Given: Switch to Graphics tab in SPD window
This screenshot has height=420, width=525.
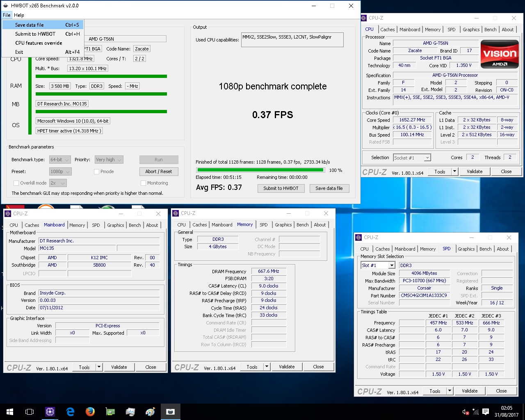Looking at the screenshot, I should 466,249.
